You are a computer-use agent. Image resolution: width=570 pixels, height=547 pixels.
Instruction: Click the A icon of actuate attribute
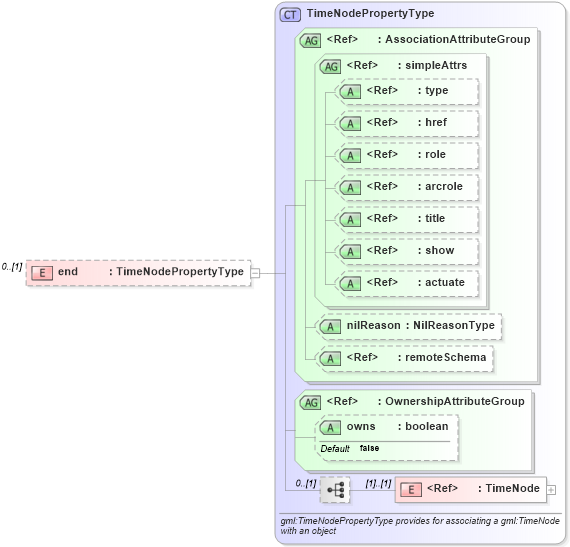click(350, 283)
